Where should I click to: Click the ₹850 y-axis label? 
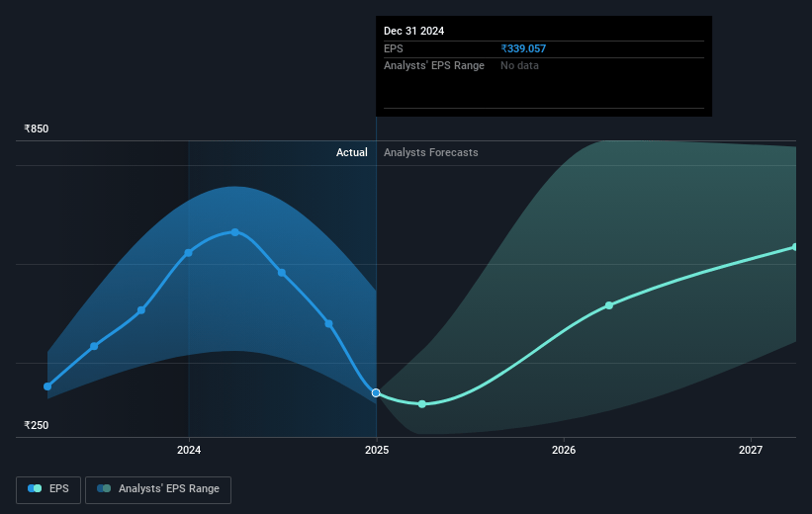tap(37, 128)
